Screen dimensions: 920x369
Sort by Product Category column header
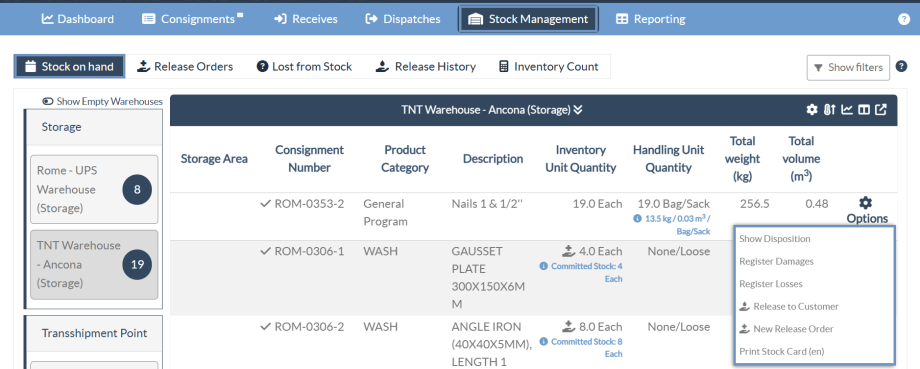(x=405, y=158)
